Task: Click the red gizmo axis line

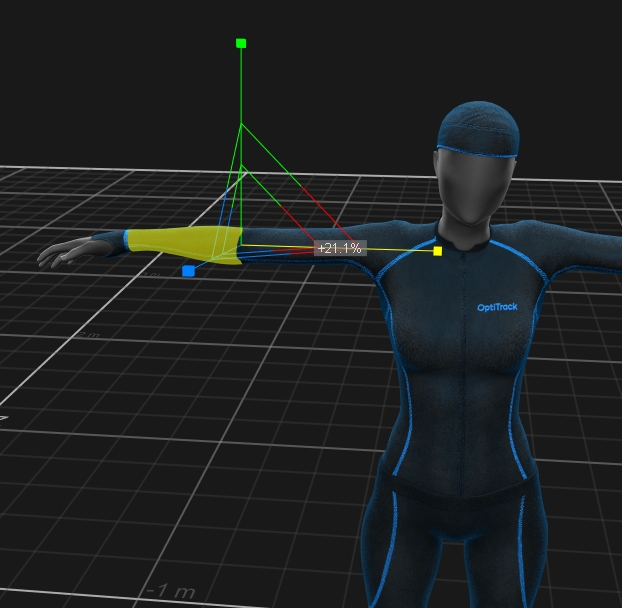Action: 322,210
